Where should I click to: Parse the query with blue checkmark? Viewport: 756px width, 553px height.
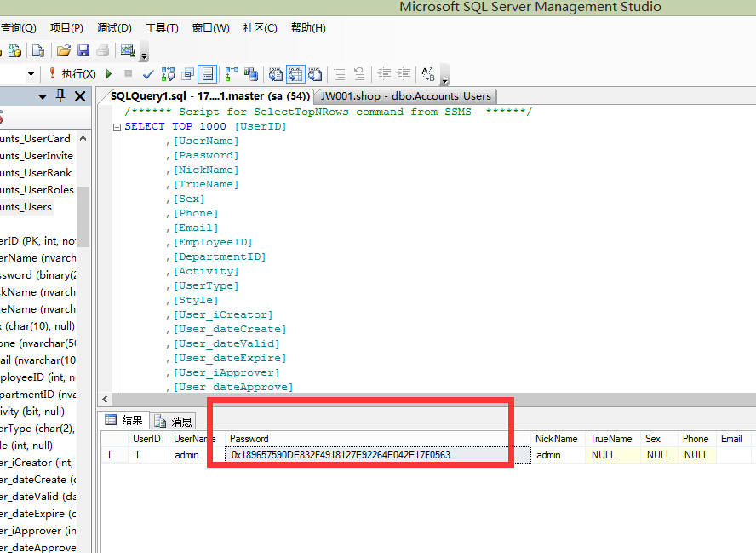coord(148,74)
